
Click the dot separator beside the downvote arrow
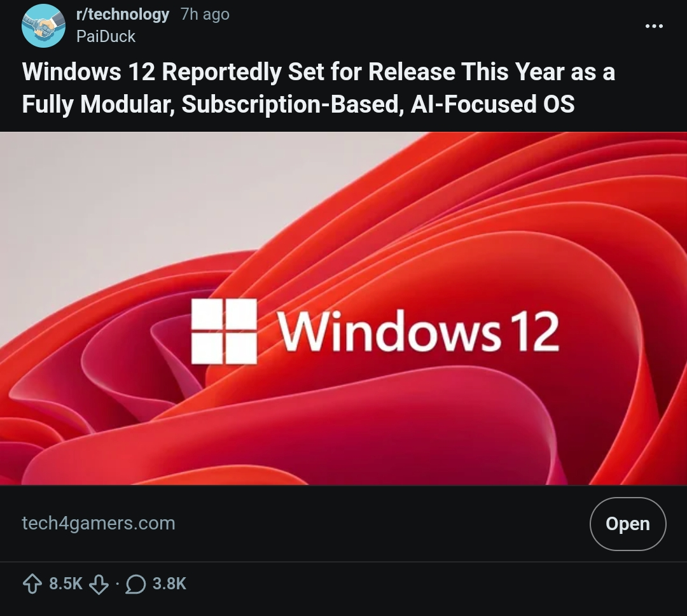tap(117, 584)
